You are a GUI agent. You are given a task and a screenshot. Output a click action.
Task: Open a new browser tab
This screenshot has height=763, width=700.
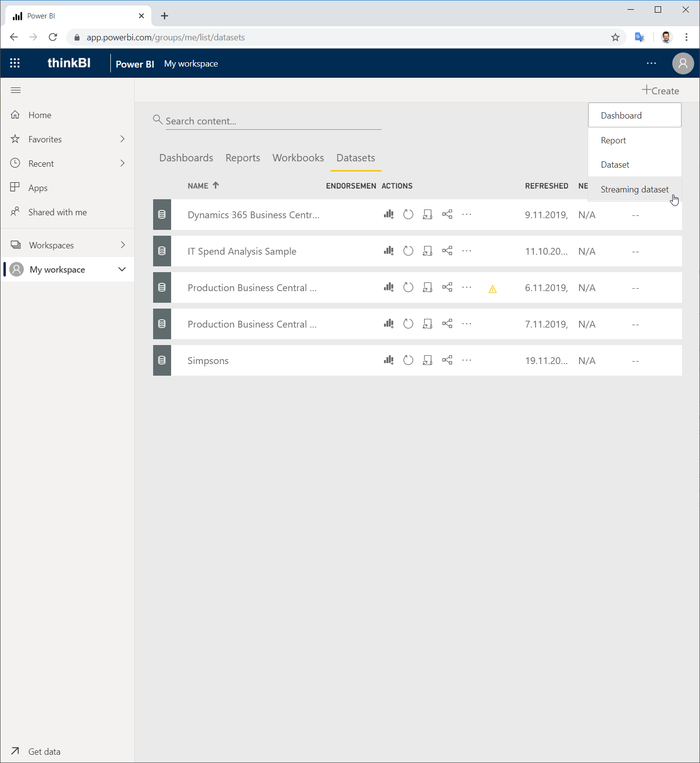[x=165, y=16]
